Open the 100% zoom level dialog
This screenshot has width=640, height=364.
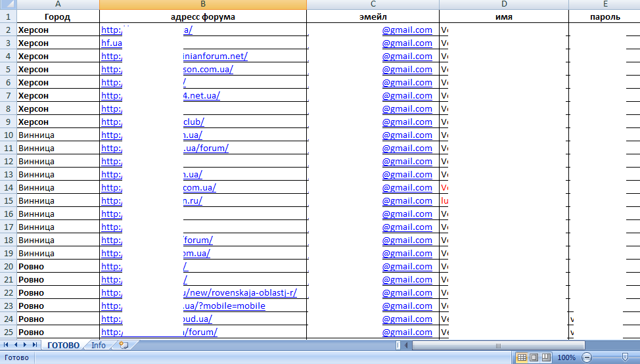click(566, 357)
